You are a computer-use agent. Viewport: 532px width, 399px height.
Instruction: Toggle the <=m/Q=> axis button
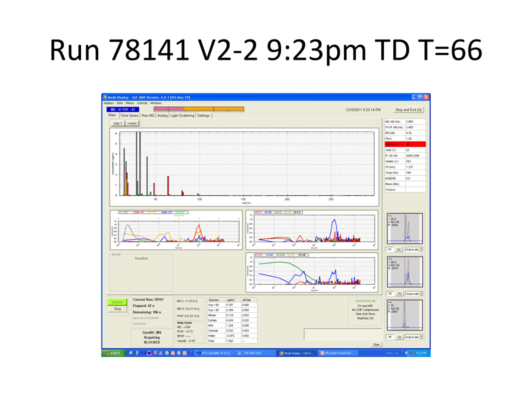tap(132, 123)
